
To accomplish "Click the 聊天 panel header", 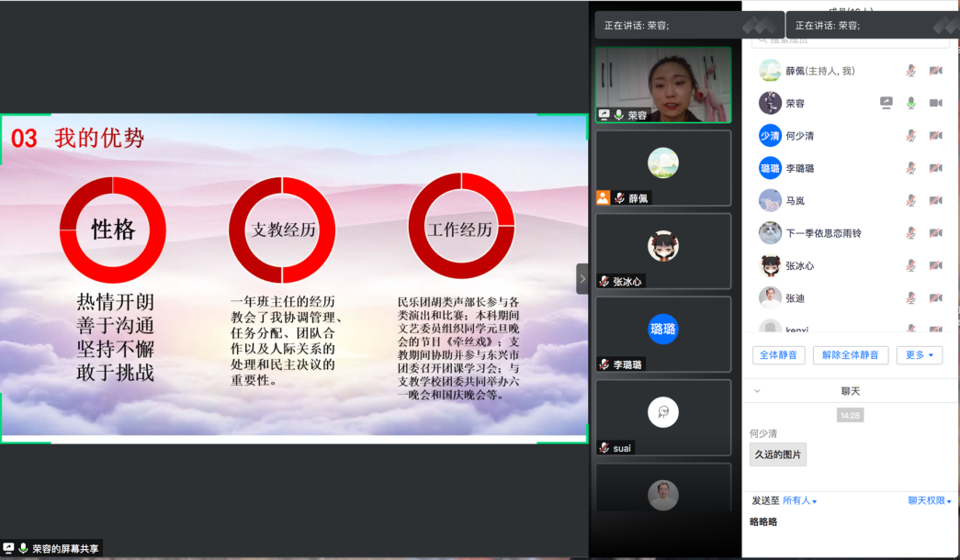I will (850, 391).
